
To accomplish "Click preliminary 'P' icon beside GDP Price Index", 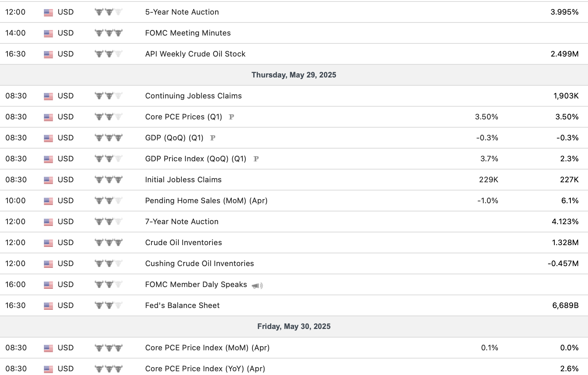I will click(256, 159).
